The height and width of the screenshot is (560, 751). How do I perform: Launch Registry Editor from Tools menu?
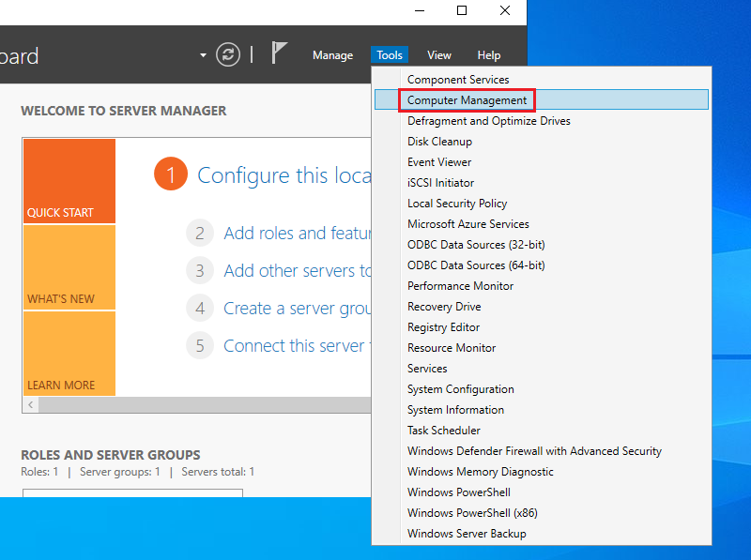click(x=443, y=327)
